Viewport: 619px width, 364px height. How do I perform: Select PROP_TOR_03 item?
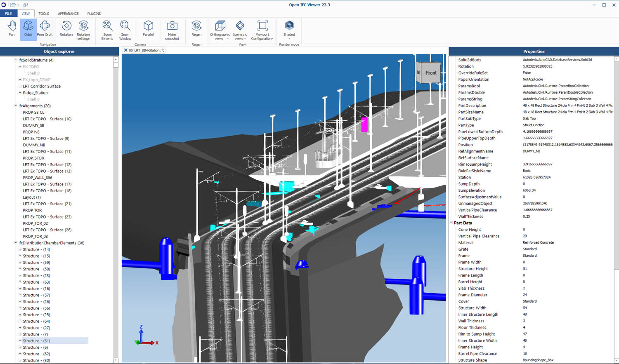coord(35,237)
